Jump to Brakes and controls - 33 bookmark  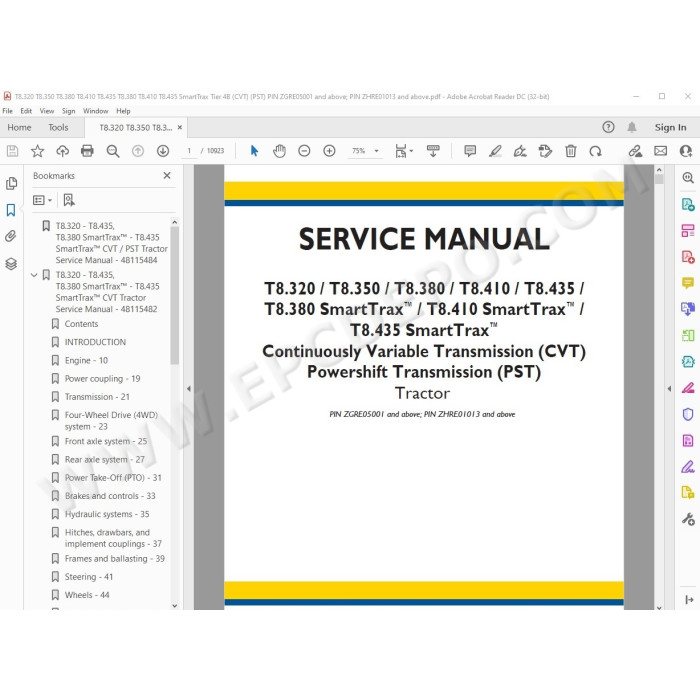(x=110, y=496)
